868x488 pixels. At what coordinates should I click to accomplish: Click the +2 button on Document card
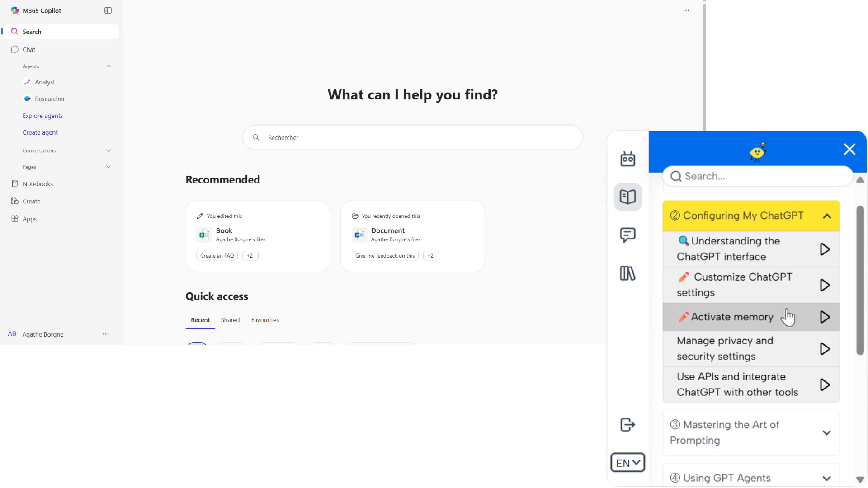coord(431,256)
